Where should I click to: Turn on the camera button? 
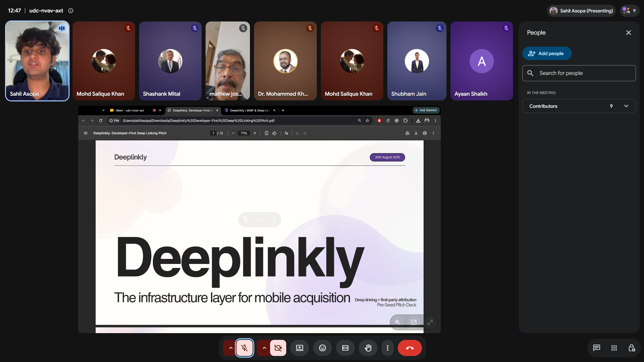[278, 348]
